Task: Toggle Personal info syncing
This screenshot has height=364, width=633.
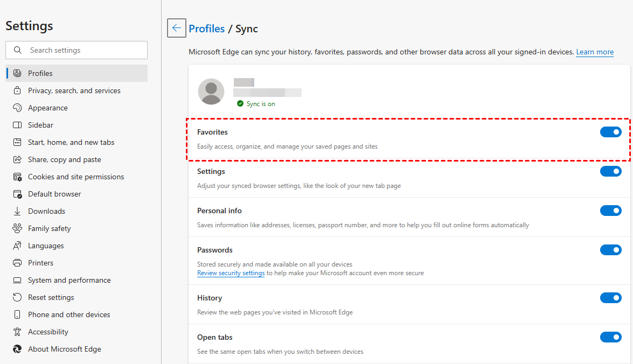Action: click(x=610, y=211)
